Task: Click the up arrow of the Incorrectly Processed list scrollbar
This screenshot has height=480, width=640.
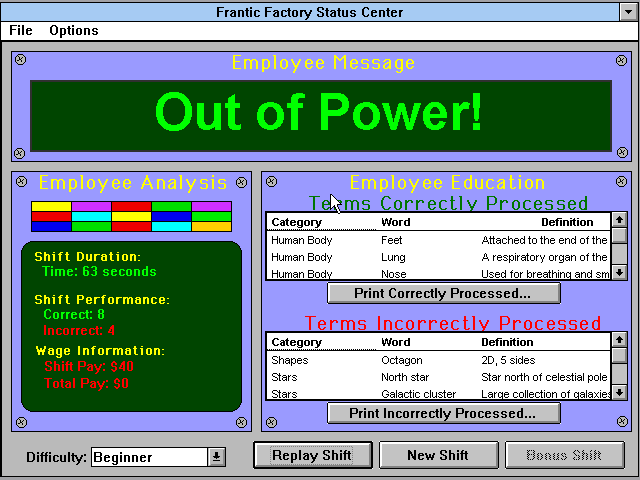Action: 619,340
